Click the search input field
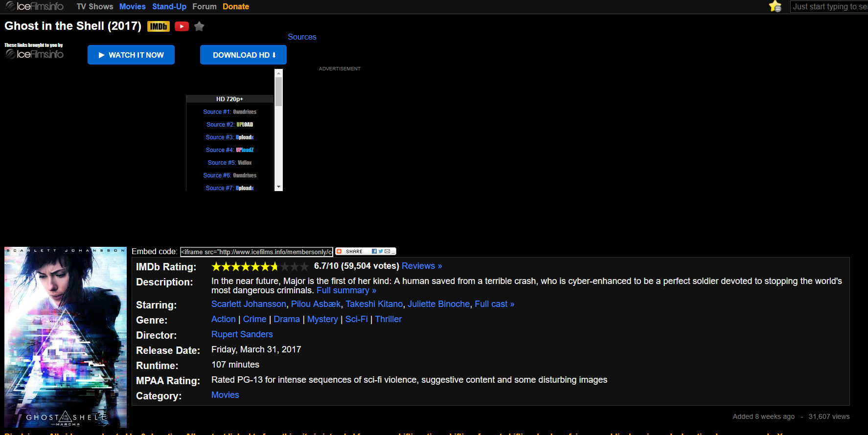Screen dimensions: 868x435 pos(829,7)
